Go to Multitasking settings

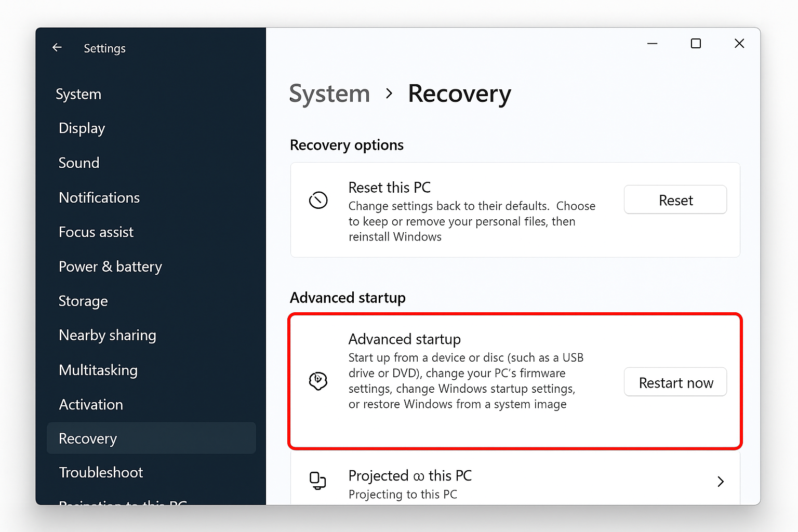pyautogui.click(x=98, y=370)
